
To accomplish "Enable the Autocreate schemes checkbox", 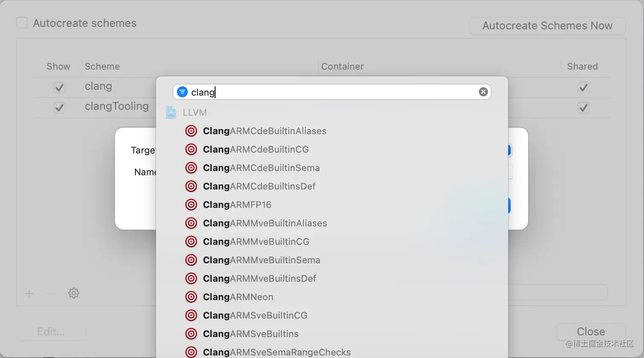I will coord(21,23).
